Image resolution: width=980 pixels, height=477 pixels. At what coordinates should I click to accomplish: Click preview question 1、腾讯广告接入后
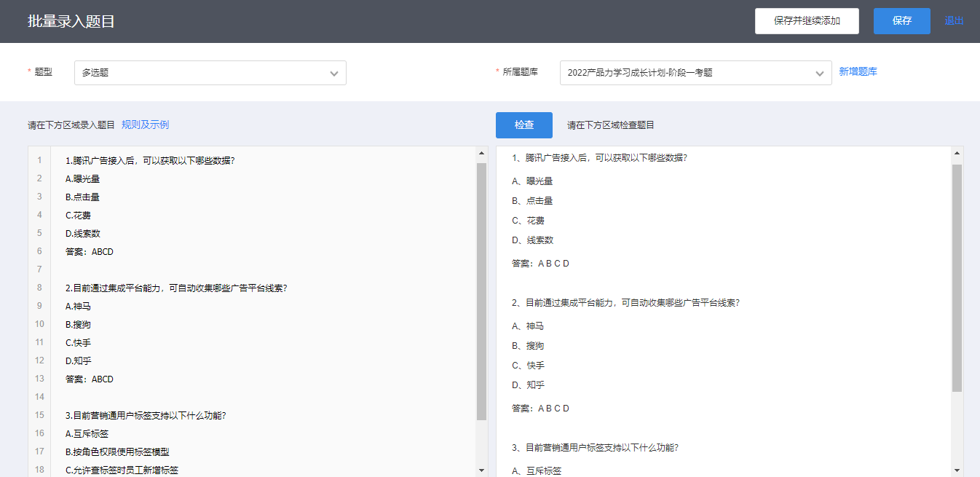pyautogui.click(x=599, y=157)
